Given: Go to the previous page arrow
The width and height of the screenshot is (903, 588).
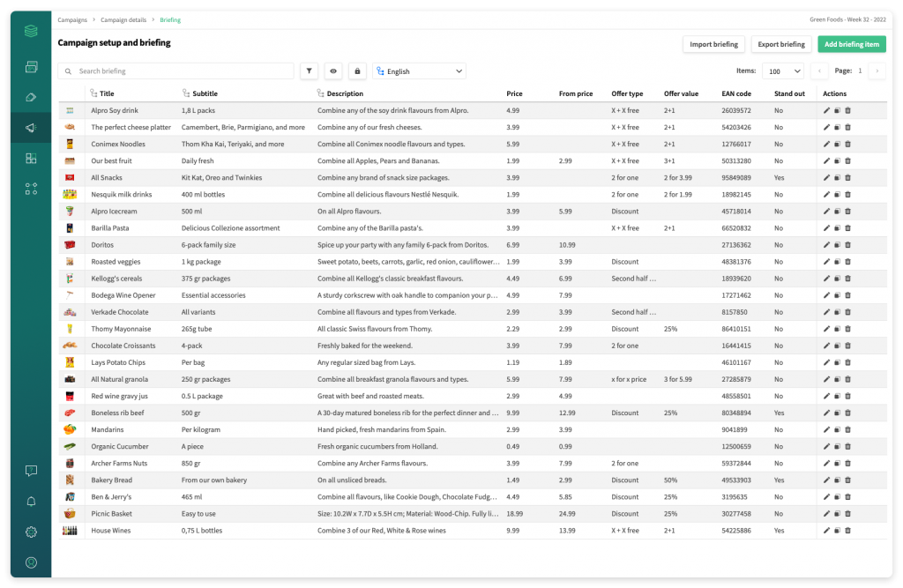Looking at the screenshot, I should coord(819,71).
